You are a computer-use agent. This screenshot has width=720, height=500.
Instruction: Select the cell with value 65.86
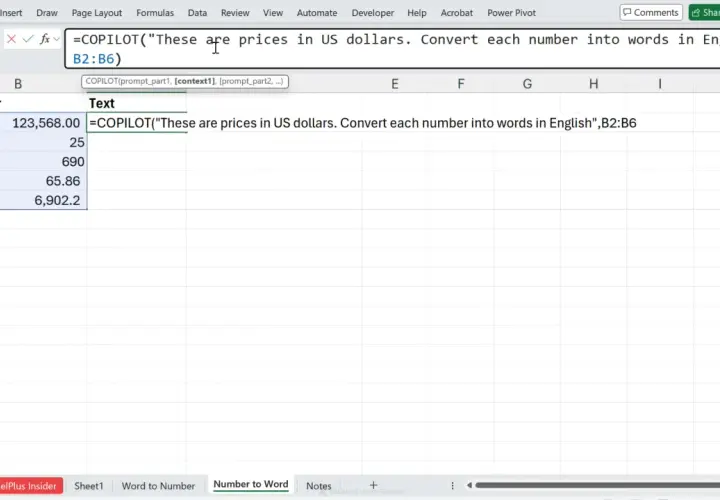click(x=43, y=181)
